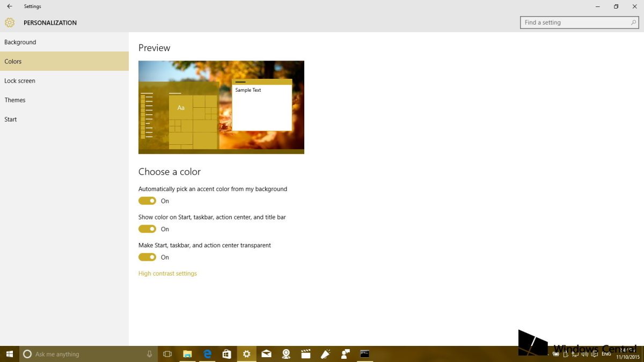The width and height of the screenshot is (644, 362).
Task: Switch to the Themes section
Action: pyautogui.click(x=15, y=100)
